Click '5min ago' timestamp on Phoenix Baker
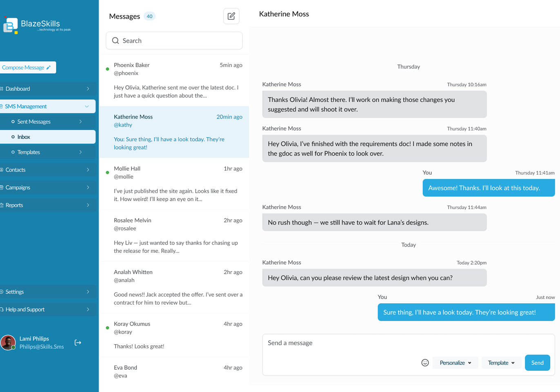Image resolution: width=560 pixels, height=392 pixels. coord(231,65)
